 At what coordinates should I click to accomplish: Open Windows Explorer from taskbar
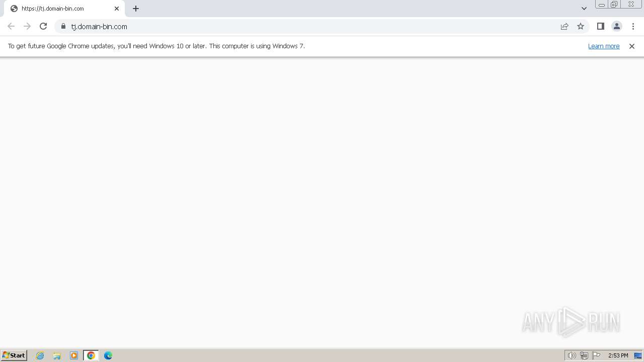coord(57,355)
